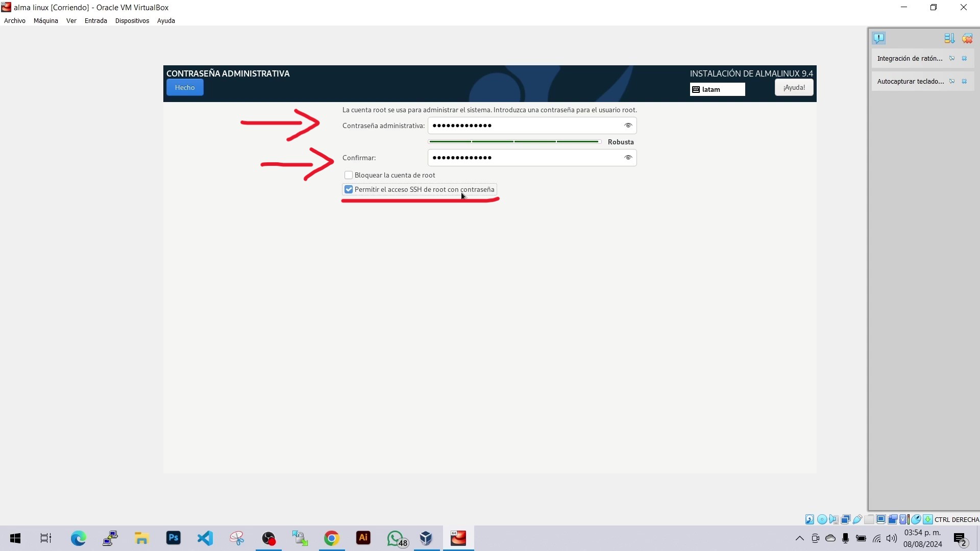Image resolution: width=980 pixels, height=551 pixels.
Task: Uncheck Permitir el acceso SSH de root
Action: tap(349, 189)
